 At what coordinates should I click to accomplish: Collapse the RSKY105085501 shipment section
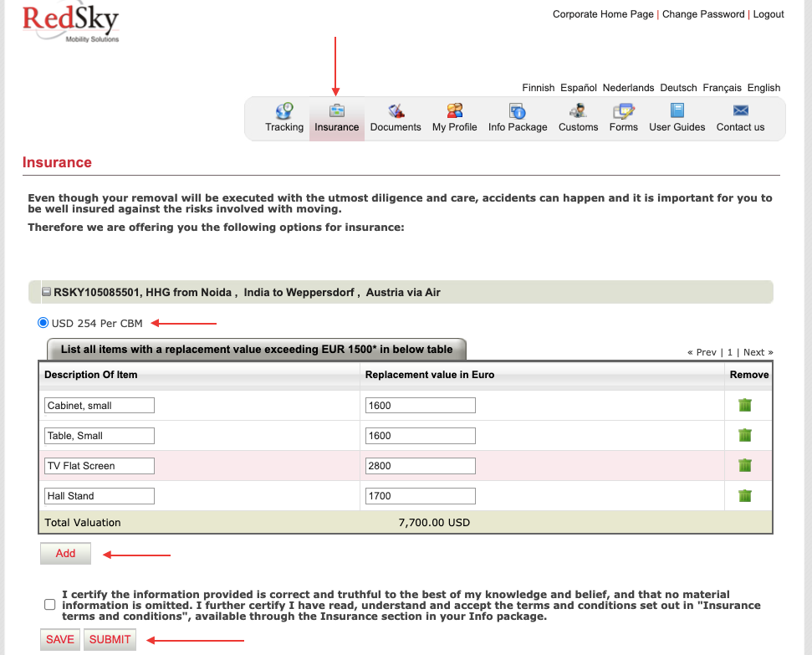pyautogui.click(x=47, y=292)
